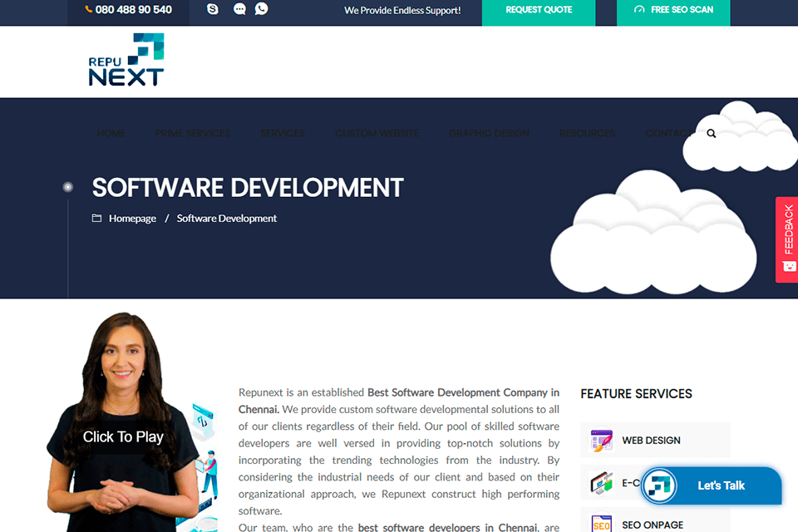Image resolution: width=798 pixels, height=532 pixels.
Task: Call the phone number 080 488 90 540
Action: [128, 10]
